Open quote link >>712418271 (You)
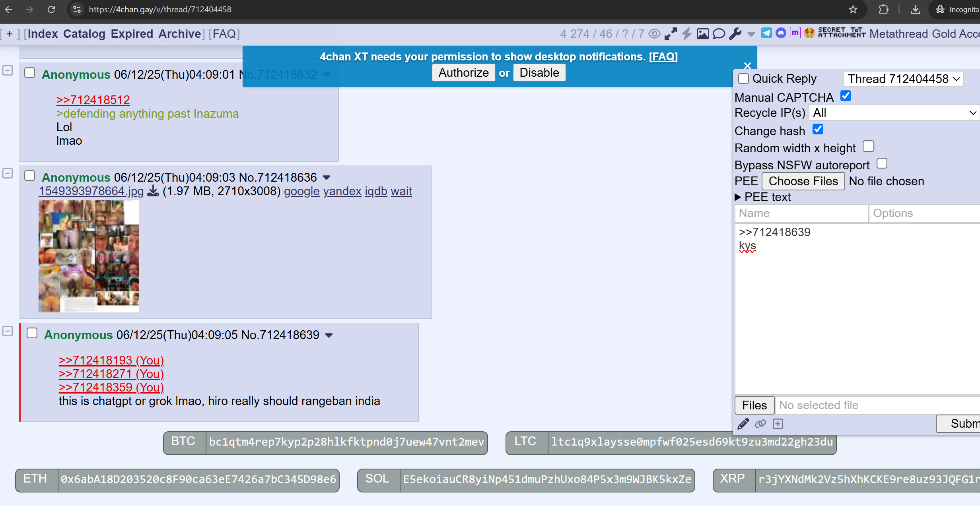Screen dimensions: 980x506 coord(111,374)
